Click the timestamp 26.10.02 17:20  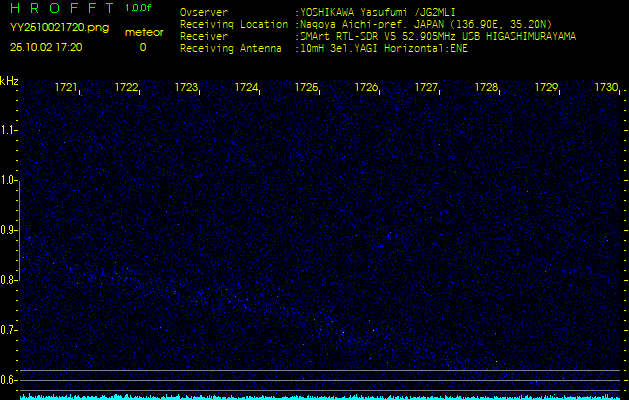pos(46,47)
